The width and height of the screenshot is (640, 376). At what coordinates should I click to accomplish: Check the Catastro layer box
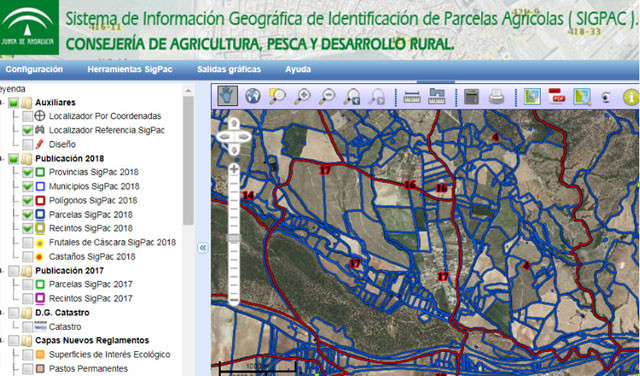tap(28, 327)
